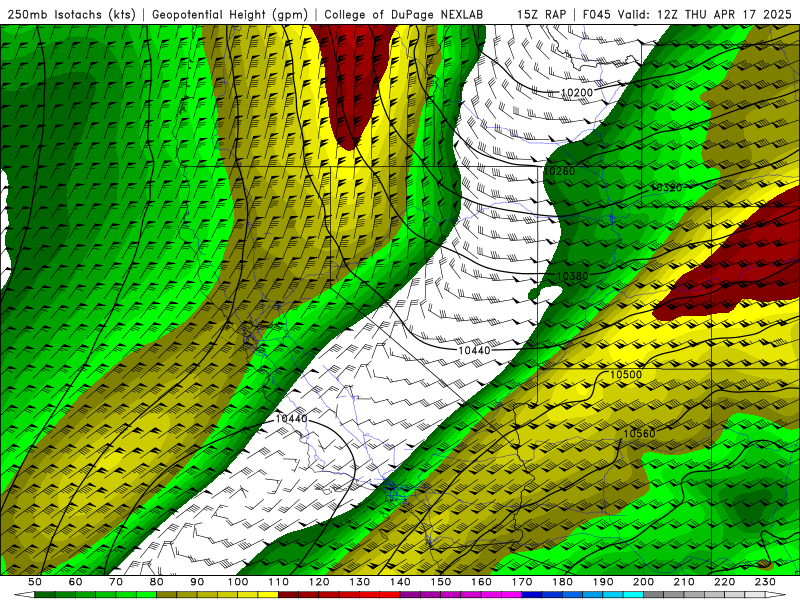
Task: Click the 10440 label beside the 10500 contour
Action: click(x=474, y=351)
